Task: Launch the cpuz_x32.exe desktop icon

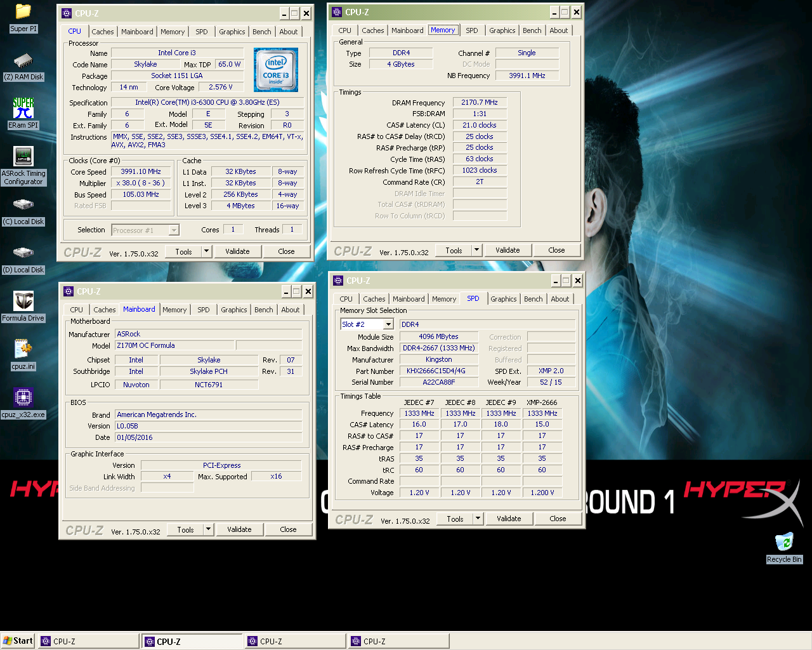Action: 23,397
